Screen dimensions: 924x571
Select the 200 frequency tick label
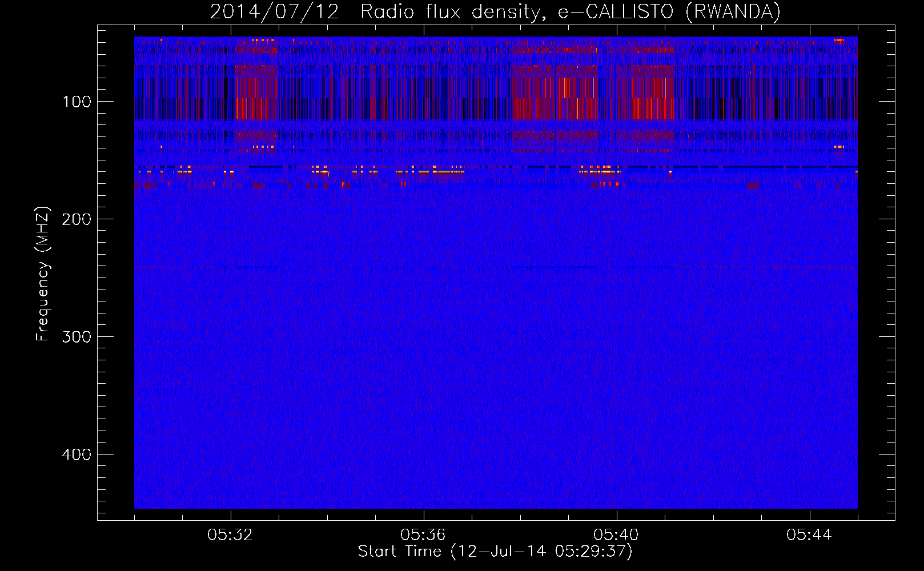point(77,219)
